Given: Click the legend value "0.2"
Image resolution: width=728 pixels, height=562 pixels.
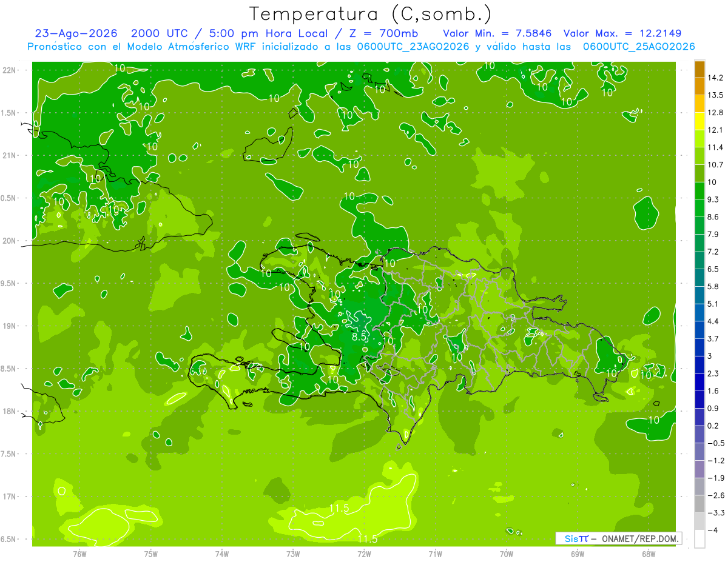Looking at the screenshot, I should (x=715, y=426).
